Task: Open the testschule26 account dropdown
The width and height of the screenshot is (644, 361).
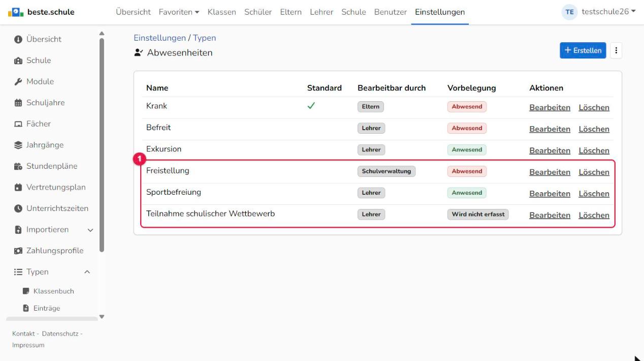Action: click(x=608, y=12)
